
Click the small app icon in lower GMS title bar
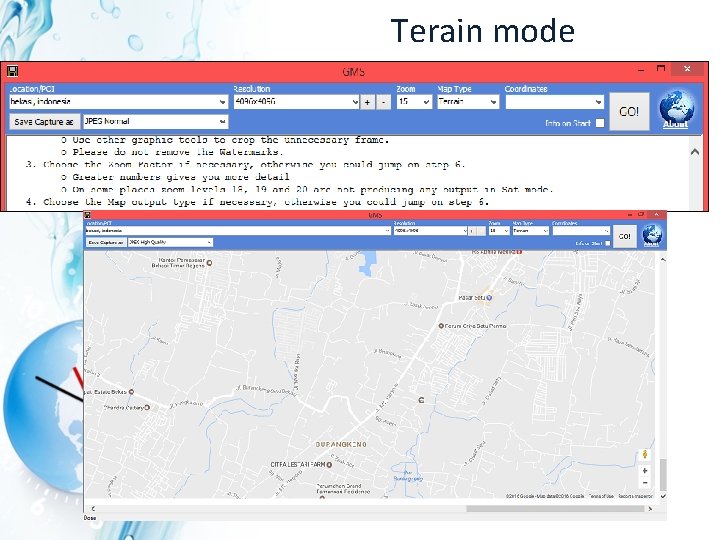coord(88,215)
